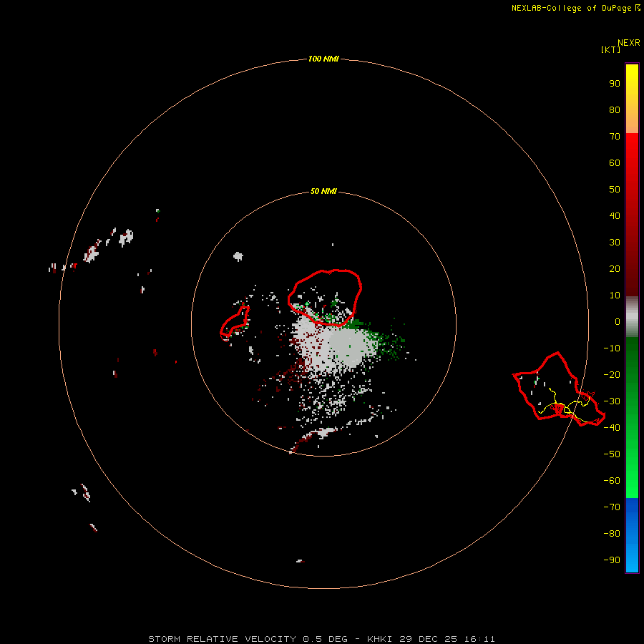Image resolution: width=644 pixels, height=644 pixels.
Task: Click the 20 value on the velocity scale
Action: click(615, 268)
